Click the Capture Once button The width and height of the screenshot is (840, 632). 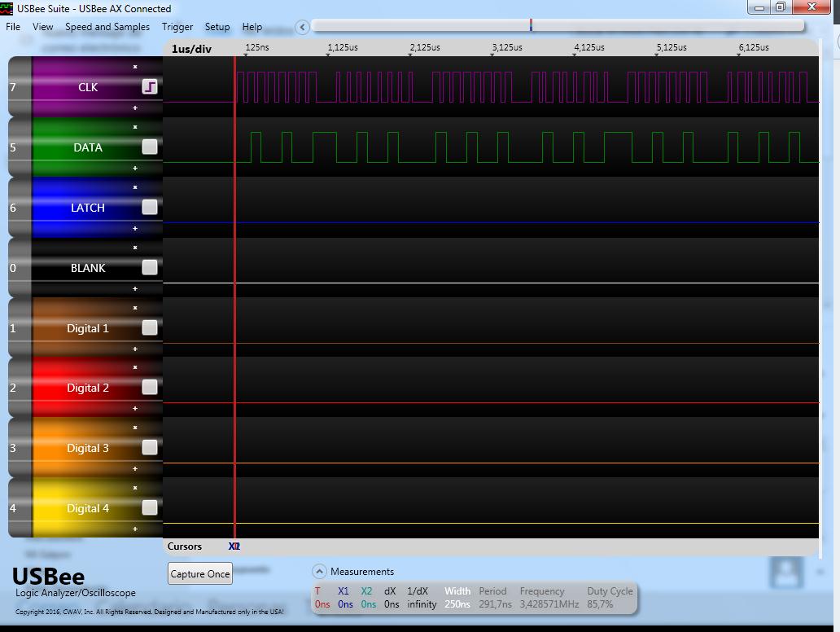(199, 573)
